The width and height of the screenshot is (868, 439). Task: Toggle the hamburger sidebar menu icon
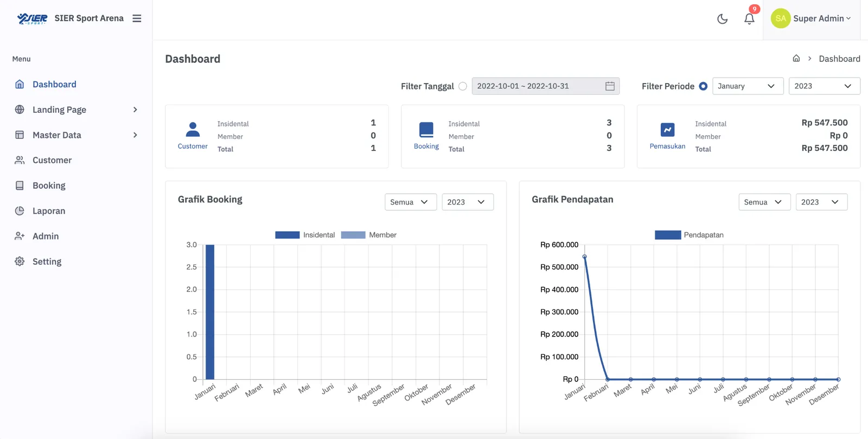click(x=137, y=18)
